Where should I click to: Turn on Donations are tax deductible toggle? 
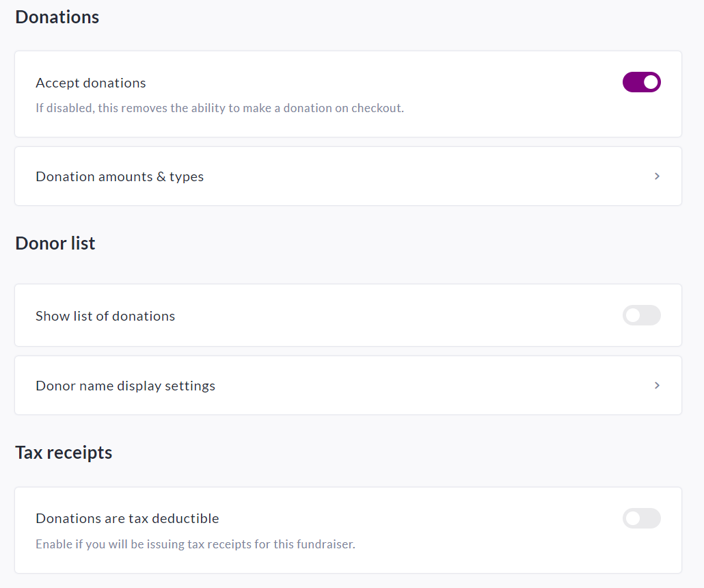click(x=641, y=518)
